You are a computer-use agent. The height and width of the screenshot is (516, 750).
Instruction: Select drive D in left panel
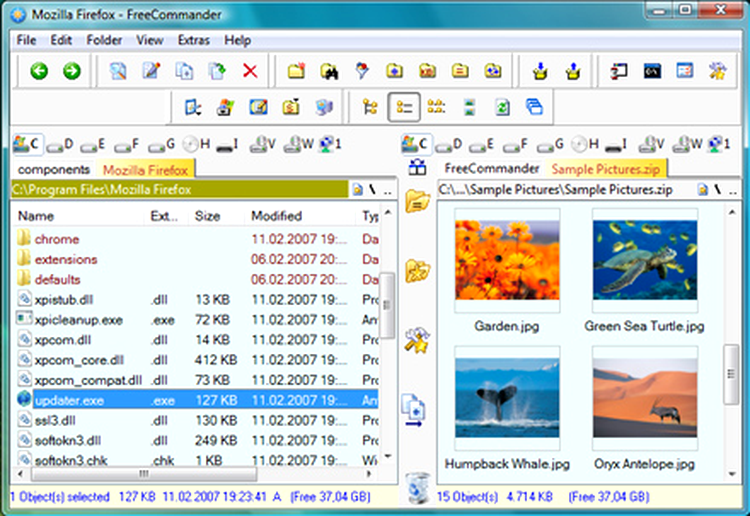[x=60, y=144]
